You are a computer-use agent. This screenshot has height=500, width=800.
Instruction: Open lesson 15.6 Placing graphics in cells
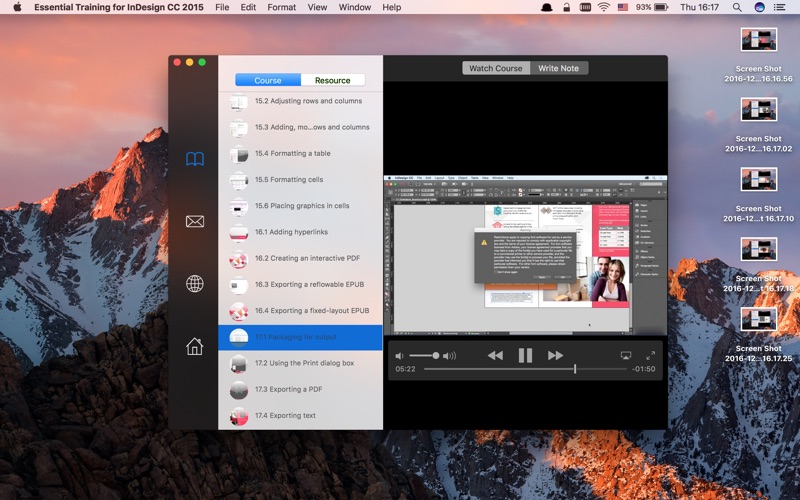[x=301, y=206]
